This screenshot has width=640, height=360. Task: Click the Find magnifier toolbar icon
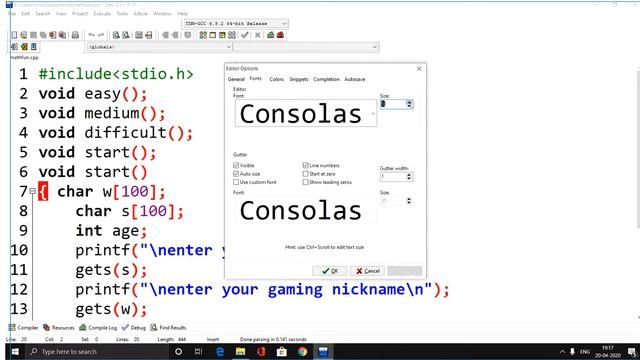coord(116,35)
